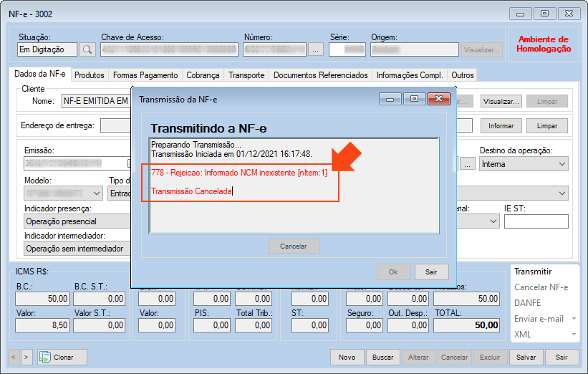Click the Salvar button
The image size is (588, 374).
click(x=526, y=357)
